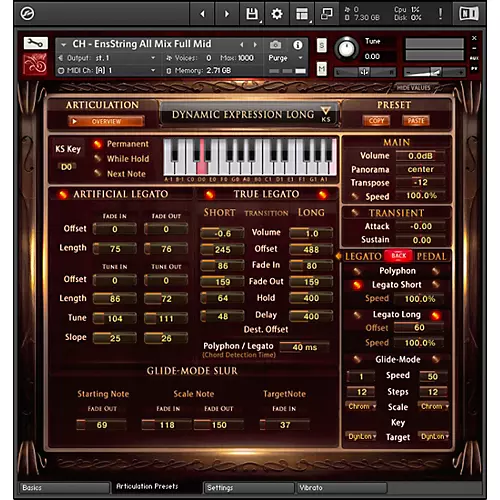Toggle Artificial Legato on/off light
500x500 pixels.
[x=62, y=194]
